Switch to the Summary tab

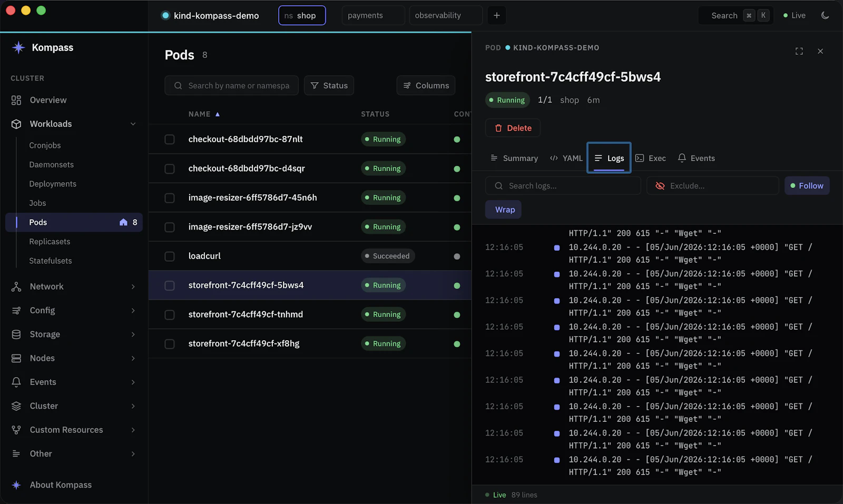pyautogui.click(x=514, y=158)
